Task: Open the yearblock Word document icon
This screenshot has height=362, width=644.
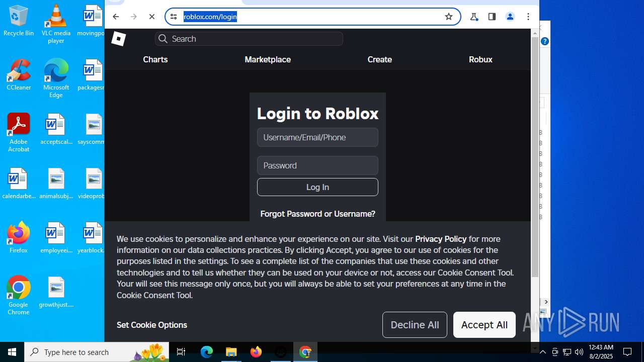Action: (92, 238)
